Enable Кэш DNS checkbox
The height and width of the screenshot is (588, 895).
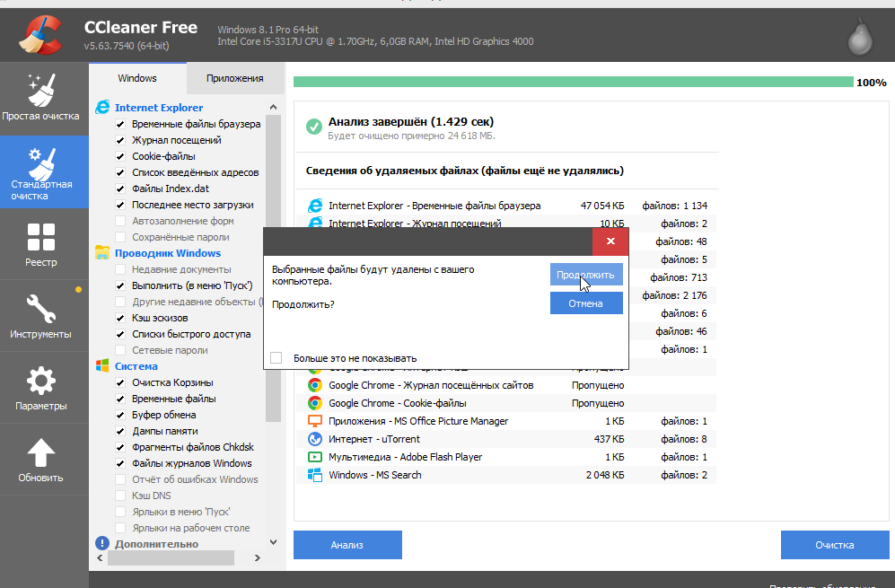(120, 496)
